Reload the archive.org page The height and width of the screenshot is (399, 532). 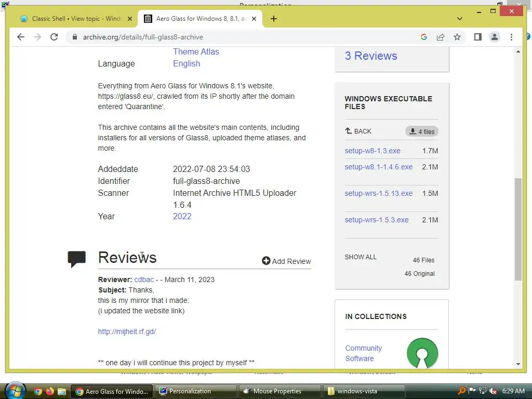54,37
